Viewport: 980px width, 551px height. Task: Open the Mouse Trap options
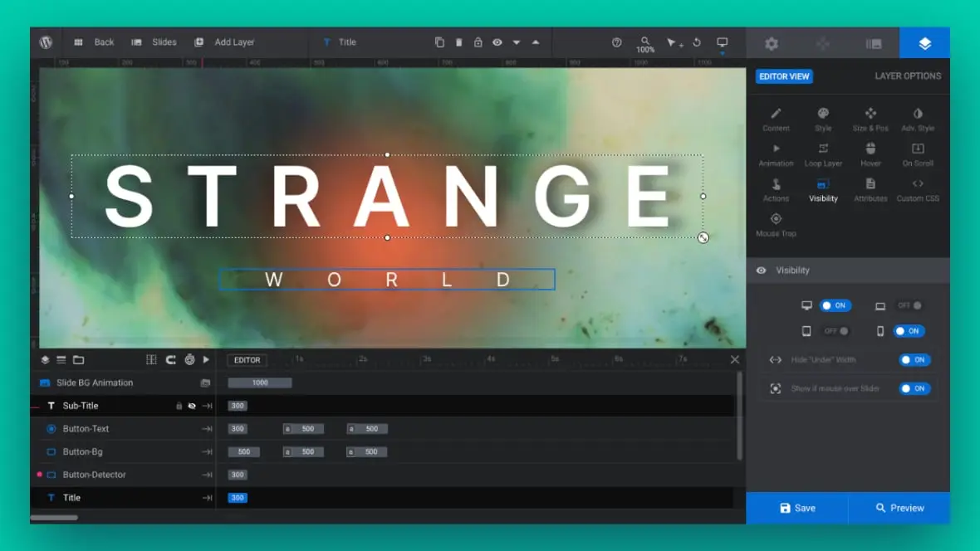(x=776, y=224)
